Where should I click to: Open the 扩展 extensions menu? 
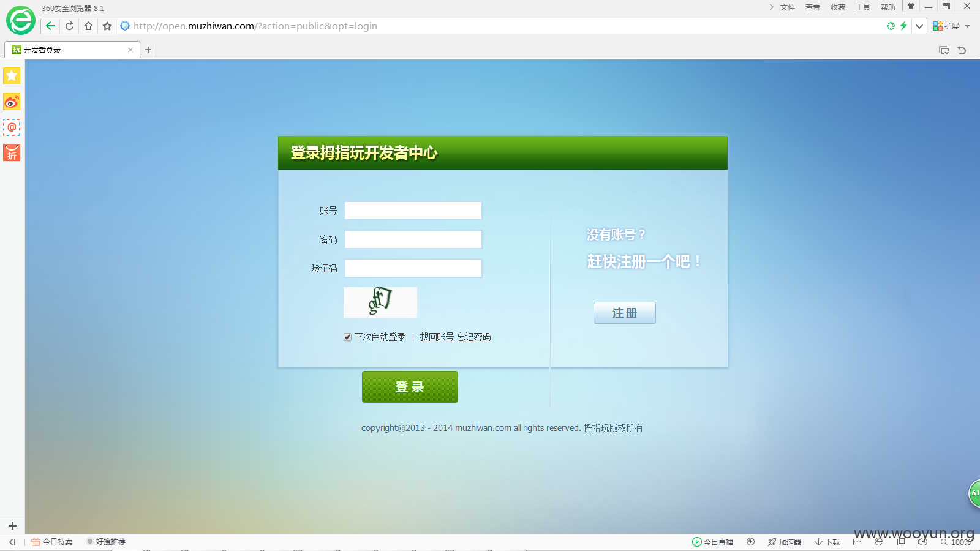coord(952,26)
